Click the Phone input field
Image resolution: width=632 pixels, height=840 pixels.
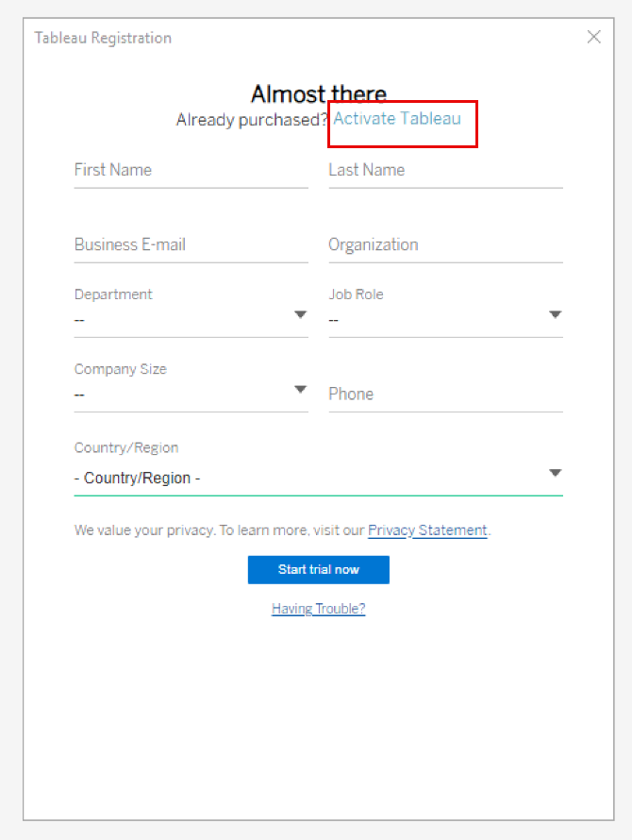(445, 395)
